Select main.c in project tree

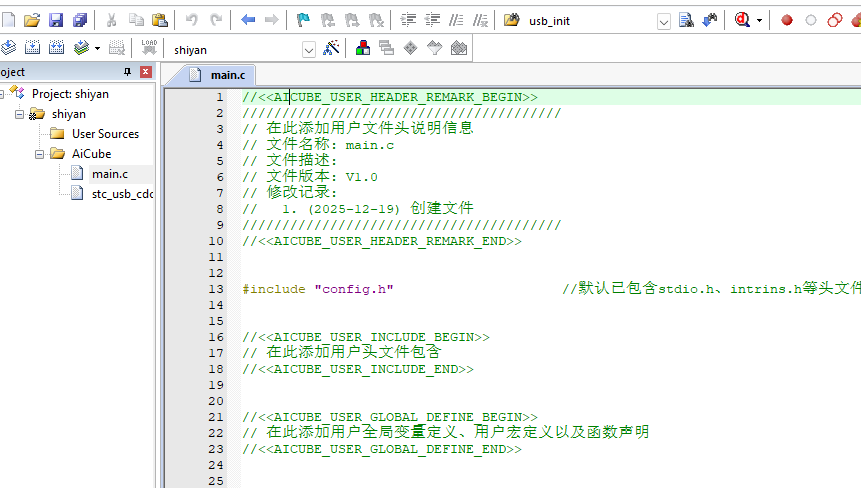(110, 174)
